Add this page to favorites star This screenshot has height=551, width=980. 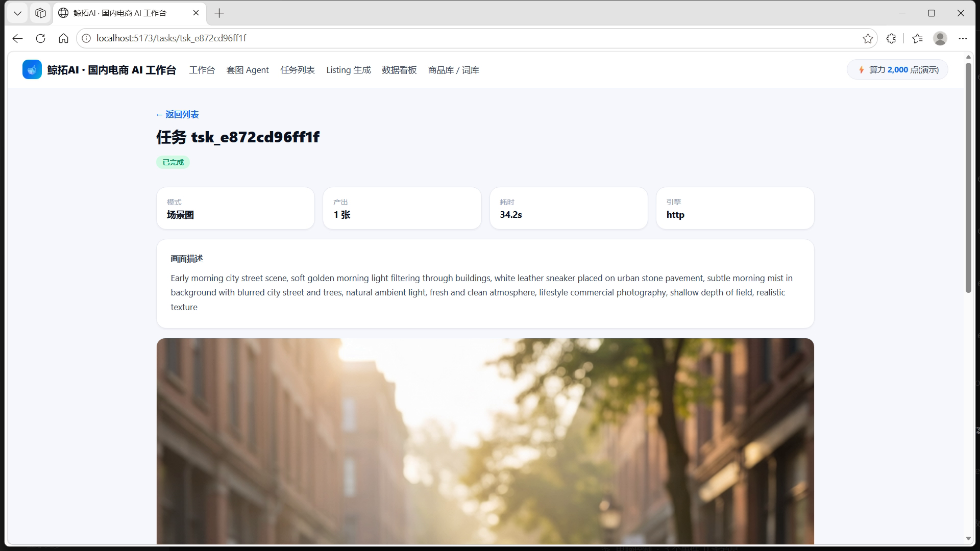[x=868, y=38]
